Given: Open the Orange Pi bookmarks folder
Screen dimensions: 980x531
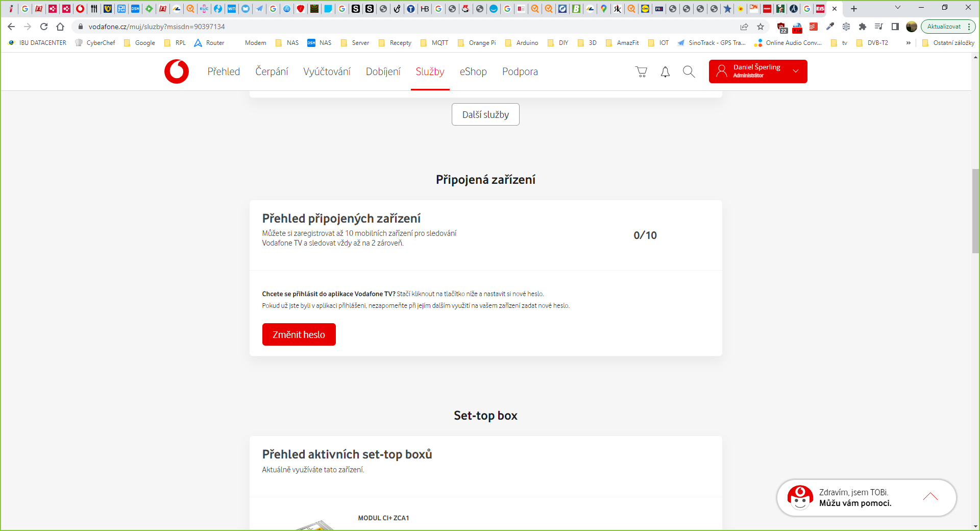Looking at the screenshot, I should pyautogui.click(x=477, y=43).
